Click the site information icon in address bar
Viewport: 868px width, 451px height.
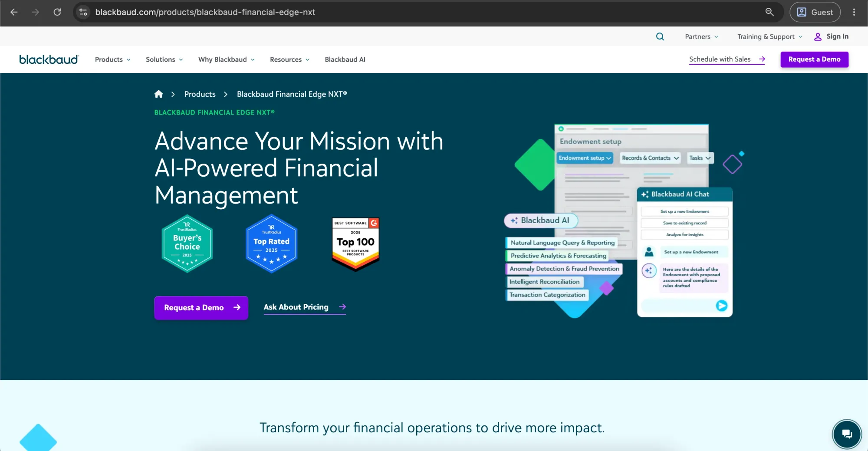[83, 12]
